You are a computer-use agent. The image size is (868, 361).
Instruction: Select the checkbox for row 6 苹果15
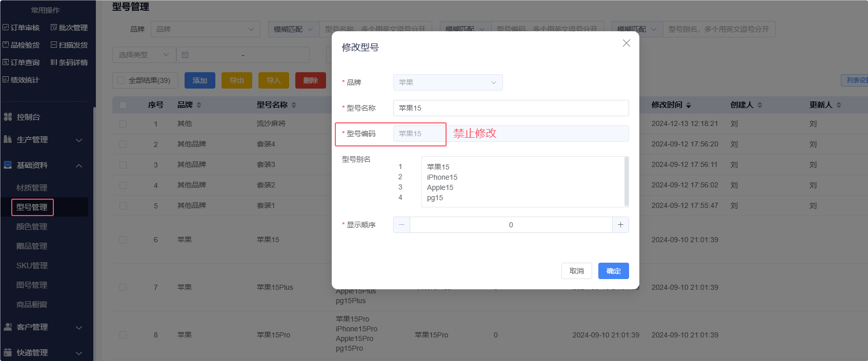click(123, 240)
